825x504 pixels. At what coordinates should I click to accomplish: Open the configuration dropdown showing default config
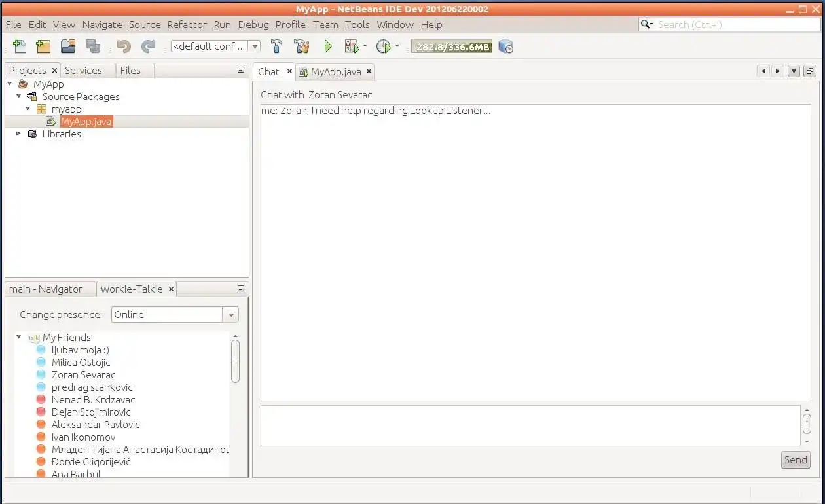tap(255, 46)
